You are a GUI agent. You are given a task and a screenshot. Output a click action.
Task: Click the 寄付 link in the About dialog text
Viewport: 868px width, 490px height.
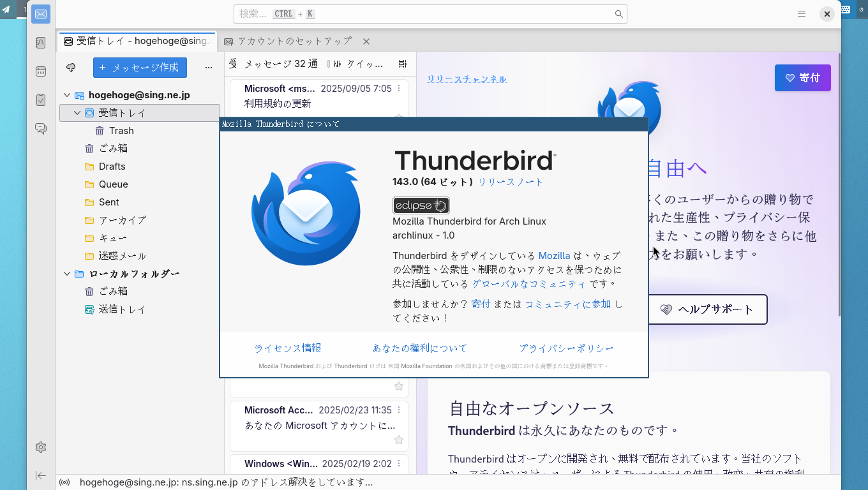(481, 304)
